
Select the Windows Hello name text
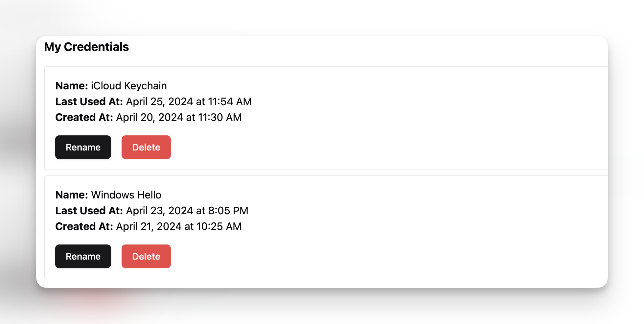point(126,195)
